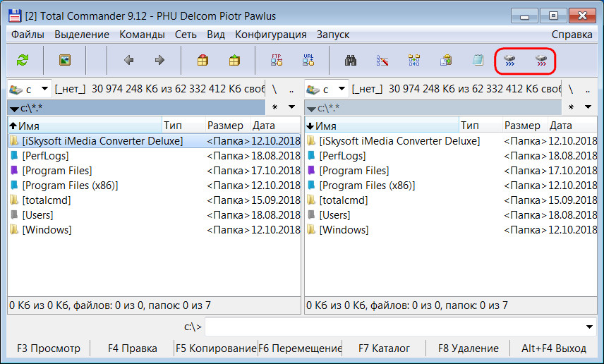Click the copy names to clipboard icon

click(446, 60)
